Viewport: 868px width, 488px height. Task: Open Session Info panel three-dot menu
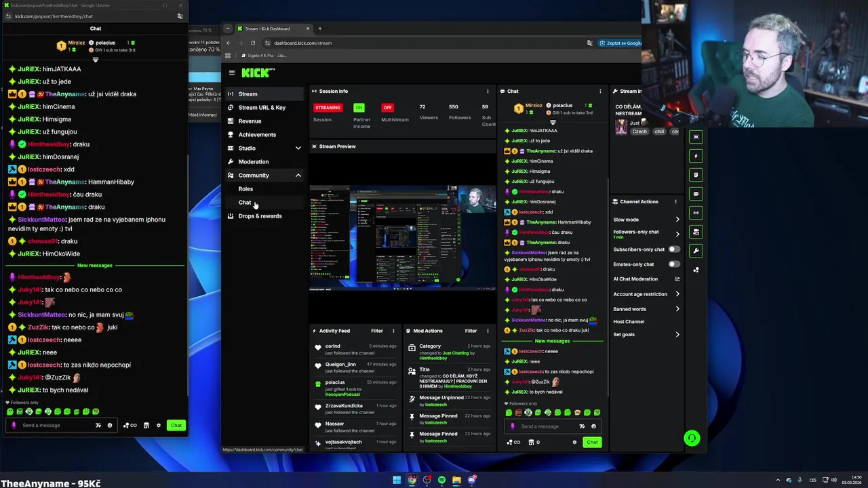tap(487, 91)
